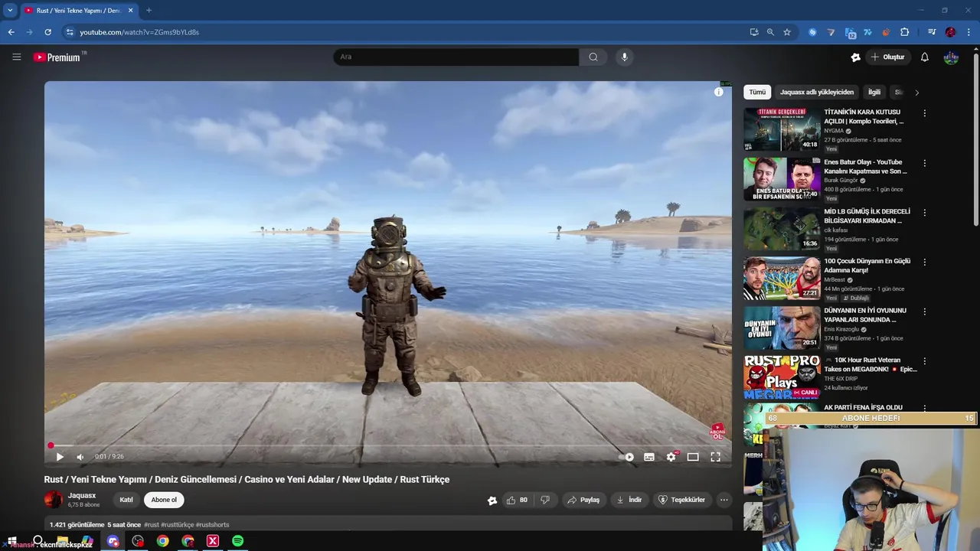The height and width of the screenshot is (551, 980).
Task: Select the Tümü filter chip
Action: 757,92
